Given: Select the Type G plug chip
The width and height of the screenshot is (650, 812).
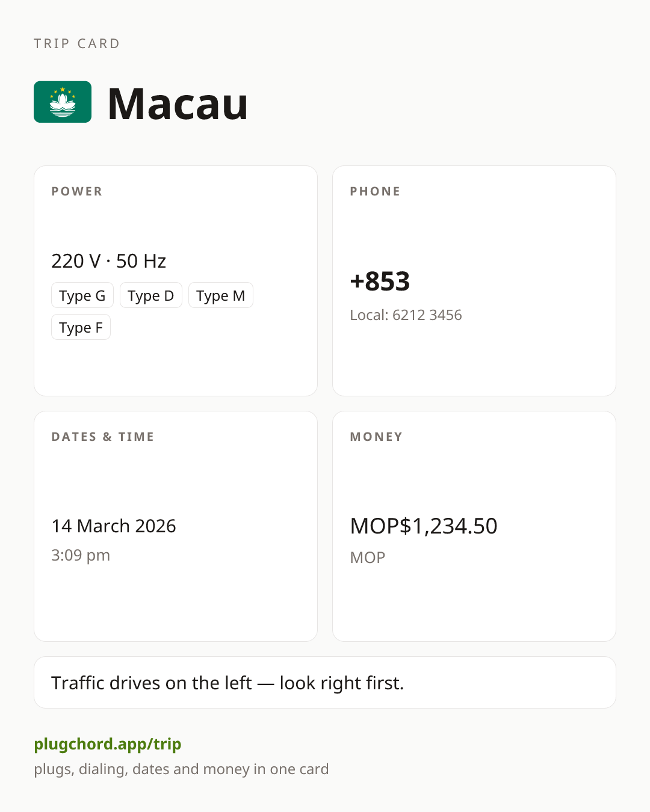Looking at the screenshot, I should pos(82,295).
